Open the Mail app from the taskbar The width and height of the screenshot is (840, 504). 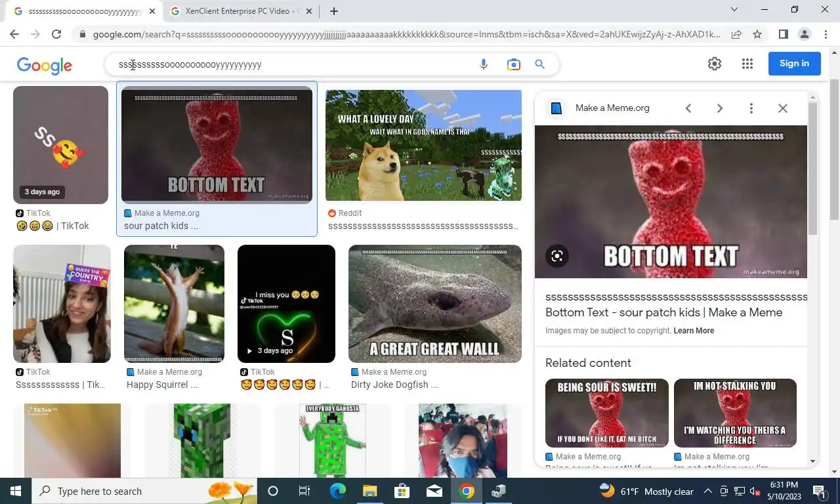click(434, 491)
